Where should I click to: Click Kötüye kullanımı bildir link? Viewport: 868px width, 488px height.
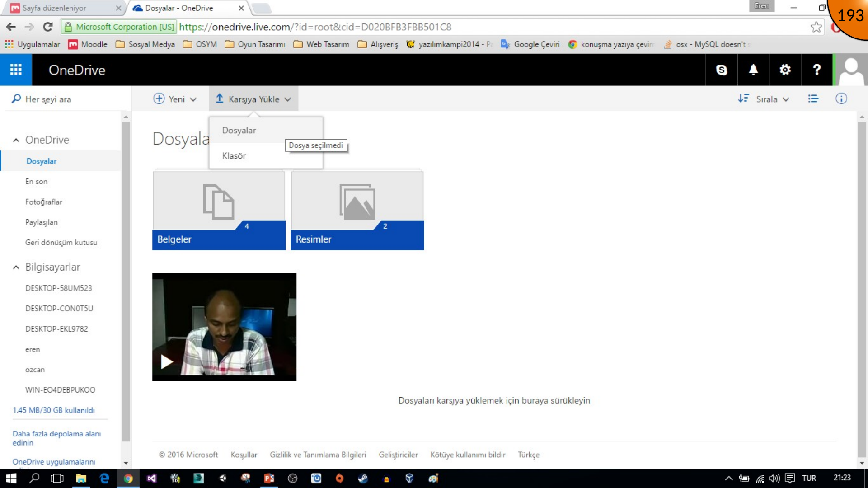coord(468,455)
